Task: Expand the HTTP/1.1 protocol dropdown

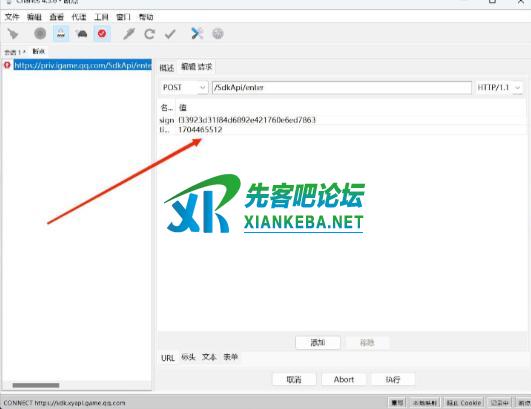Action: tap(499, 88)
